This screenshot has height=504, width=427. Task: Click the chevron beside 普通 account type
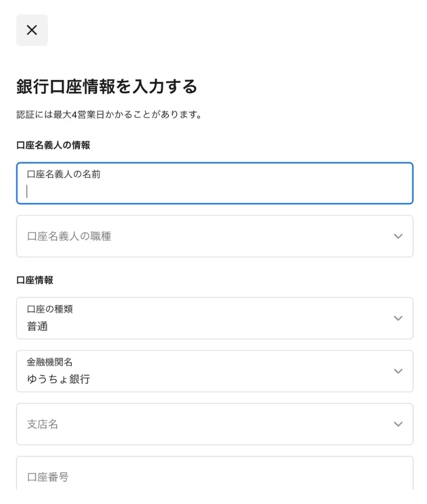(398, 318)
